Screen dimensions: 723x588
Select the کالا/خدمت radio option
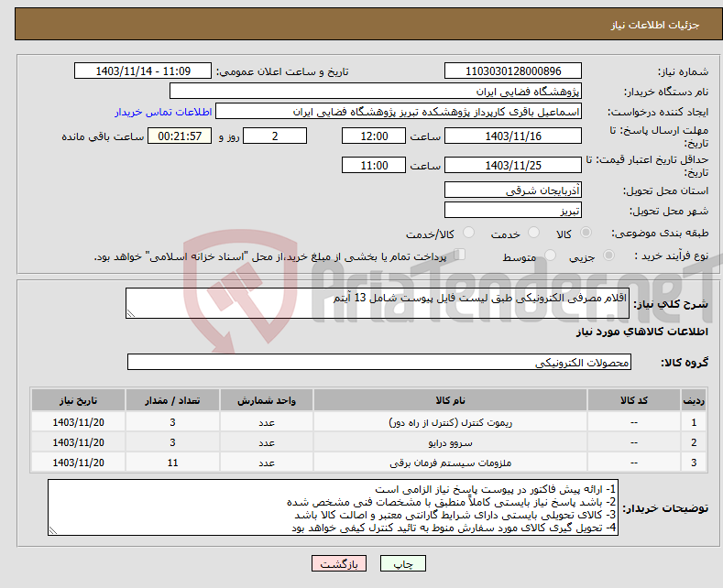tap(468, 234)
